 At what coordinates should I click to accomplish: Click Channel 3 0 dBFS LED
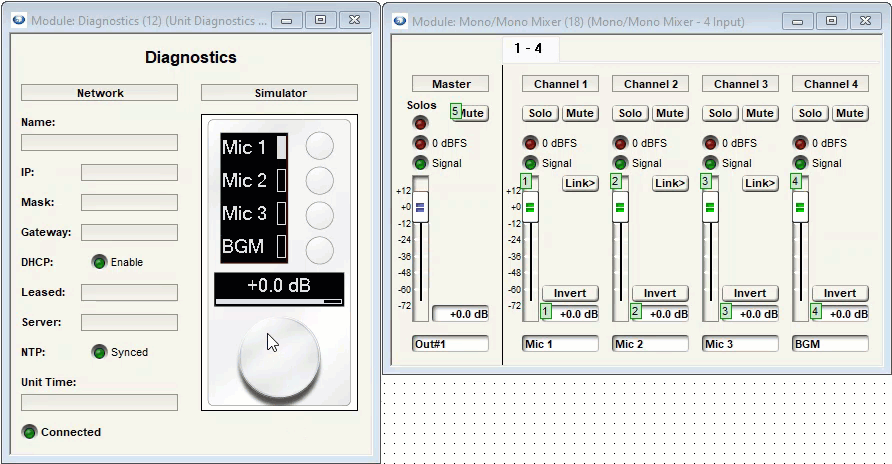(x=710, y=143)
